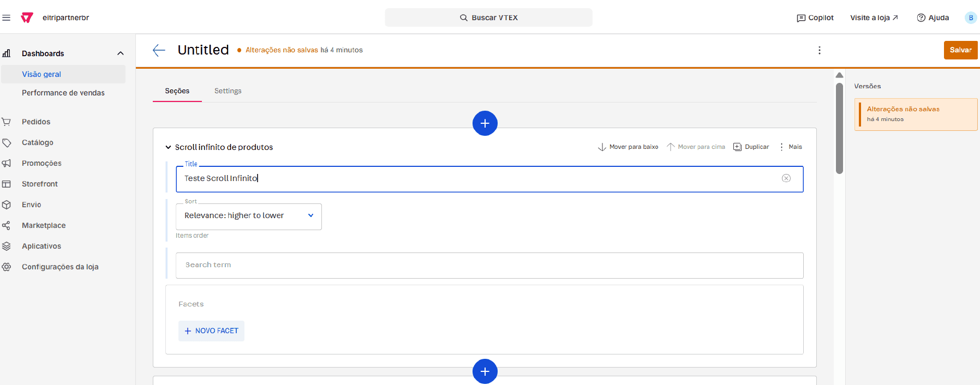Screen dimensions: 980x385
Task: Open the Copilot chat
Action: (x=815, y=17)
